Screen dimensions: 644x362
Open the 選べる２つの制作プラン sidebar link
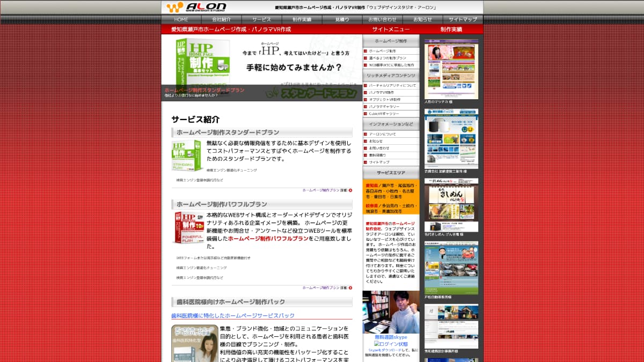[x=387, y=58]
